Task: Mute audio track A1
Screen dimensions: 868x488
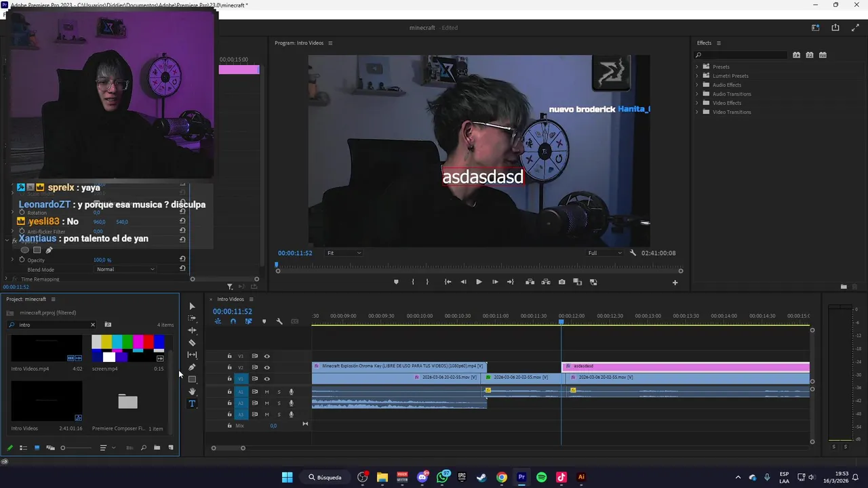Action: 267,392
